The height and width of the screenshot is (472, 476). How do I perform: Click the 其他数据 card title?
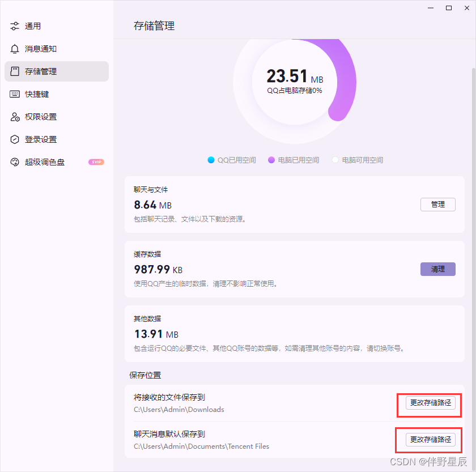coord(147,318)
